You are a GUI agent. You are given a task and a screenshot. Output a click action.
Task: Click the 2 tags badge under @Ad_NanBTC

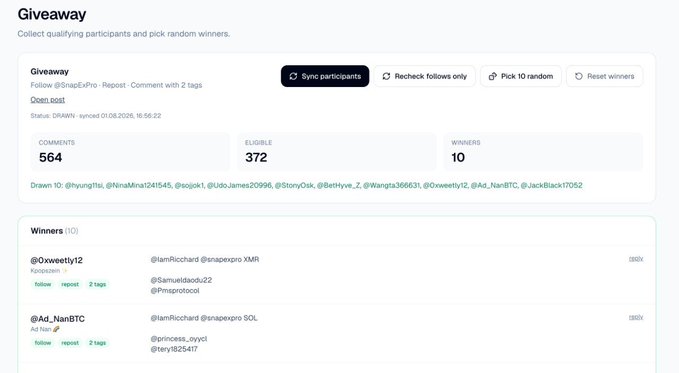[x=97, y=343]
